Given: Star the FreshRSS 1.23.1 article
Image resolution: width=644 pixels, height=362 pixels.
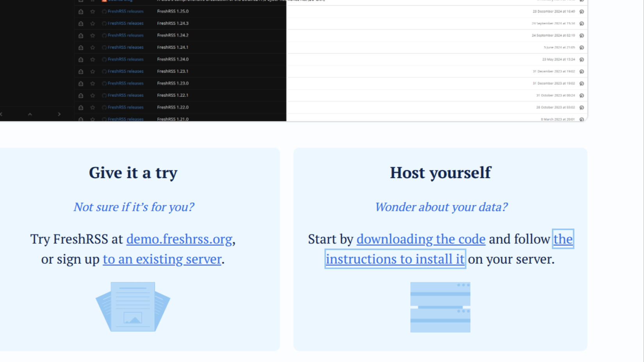Looking at the screenshot, I should point(93,71).
